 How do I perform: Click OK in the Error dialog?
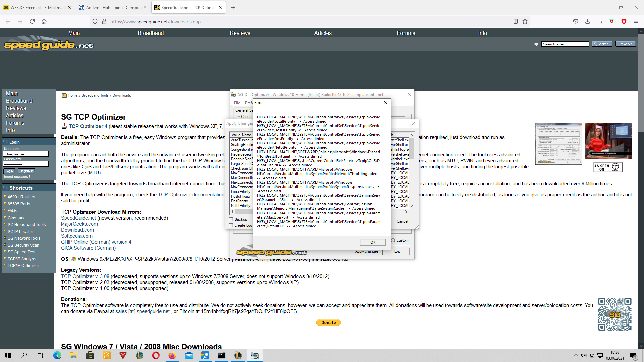pos(373,242)
